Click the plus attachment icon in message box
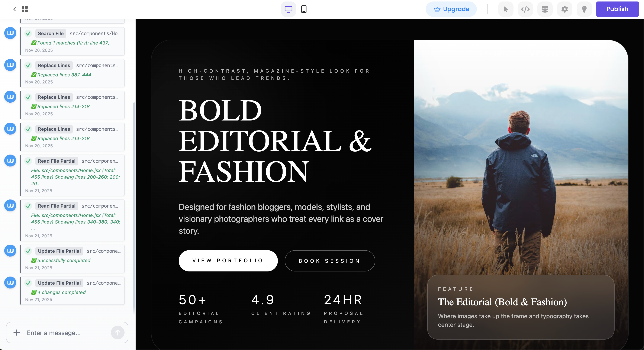The height and width of the screenshot is (350, 644). [16, 333]
